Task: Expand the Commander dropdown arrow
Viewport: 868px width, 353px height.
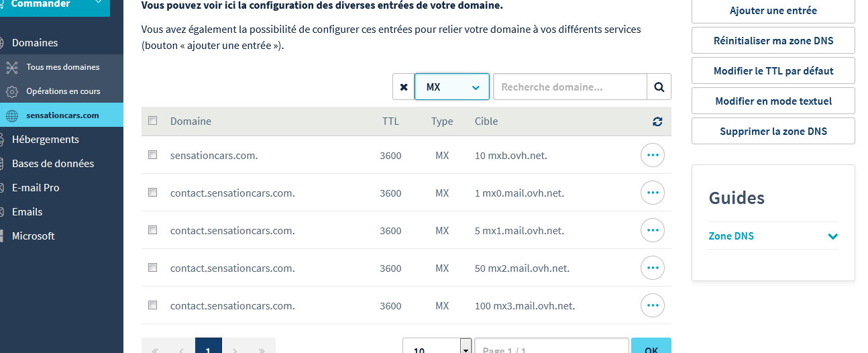Action: (99, 3)
